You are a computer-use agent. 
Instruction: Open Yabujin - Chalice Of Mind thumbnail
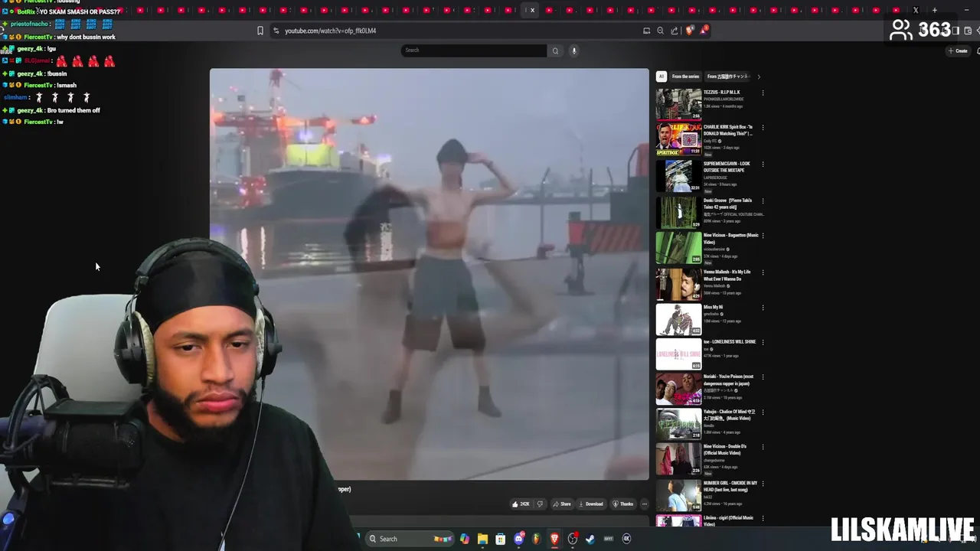678,424
